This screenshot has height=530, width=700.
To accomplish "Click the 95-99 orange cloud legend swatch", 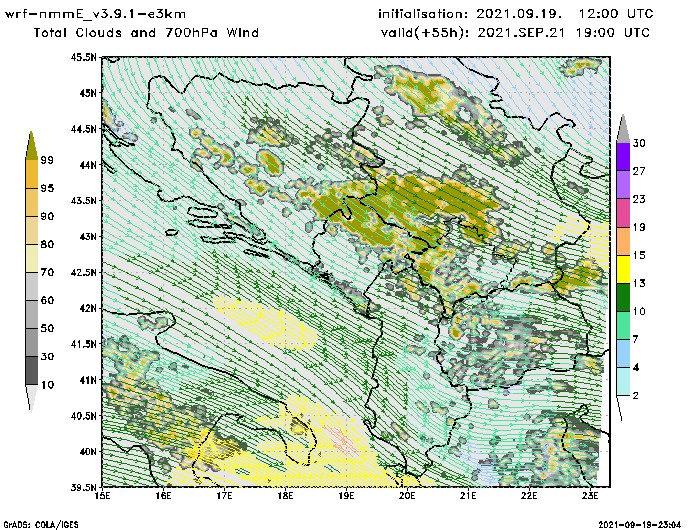I will [32, 174].
